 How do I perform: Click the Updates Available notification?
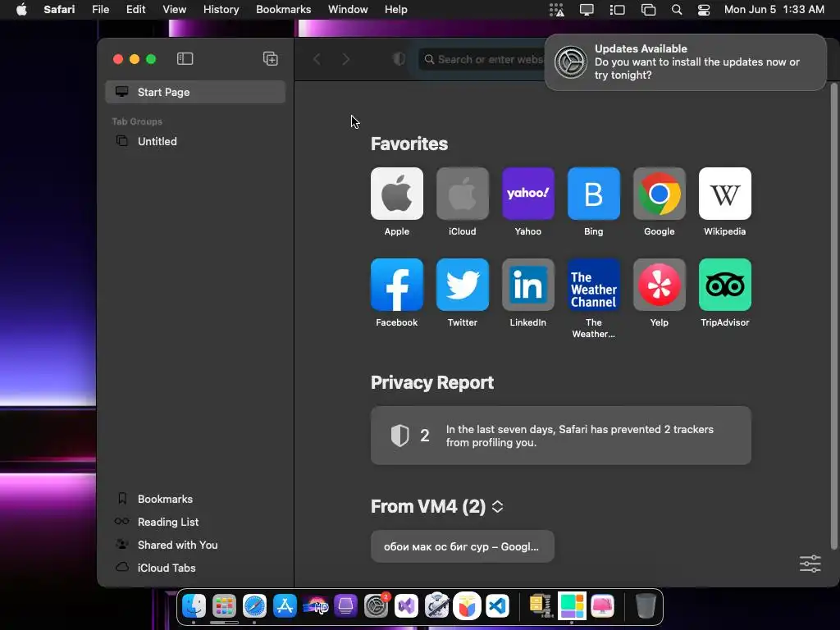(x=685, y=62)
